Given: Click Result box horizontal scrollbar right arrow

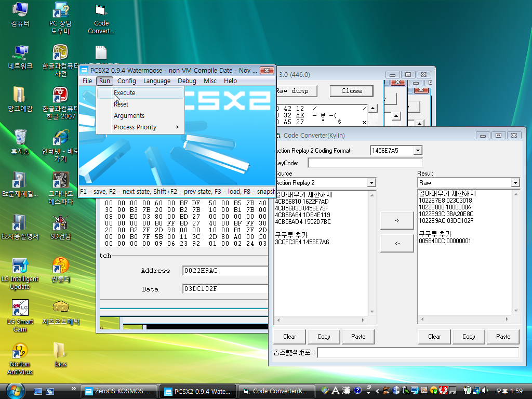Looking at the screenshot, I should pyautogui.click(x=507, y=320).
